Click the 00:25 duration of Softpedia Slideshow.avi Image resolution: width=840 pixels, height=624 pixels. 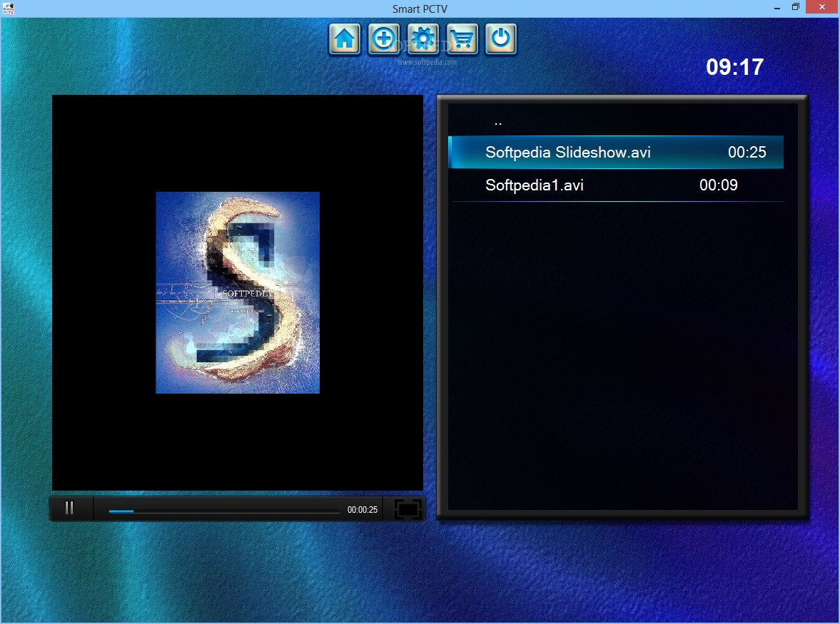coord(747,153)
